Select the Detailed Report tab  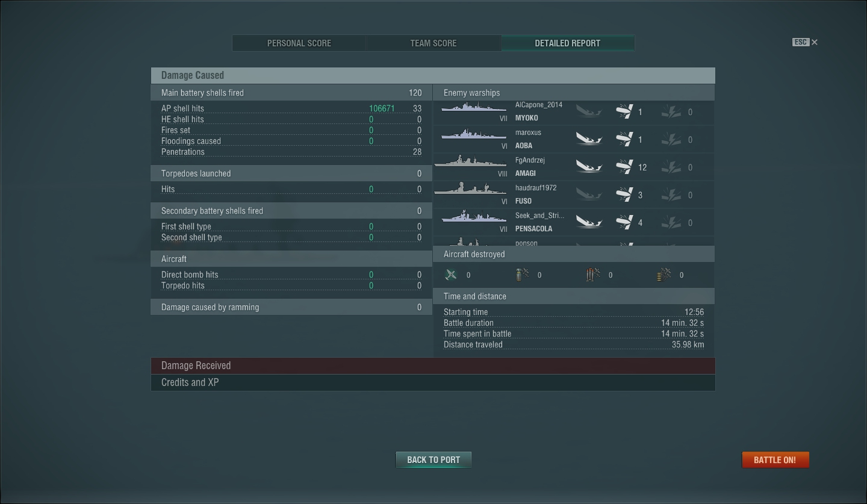[567, 43]
